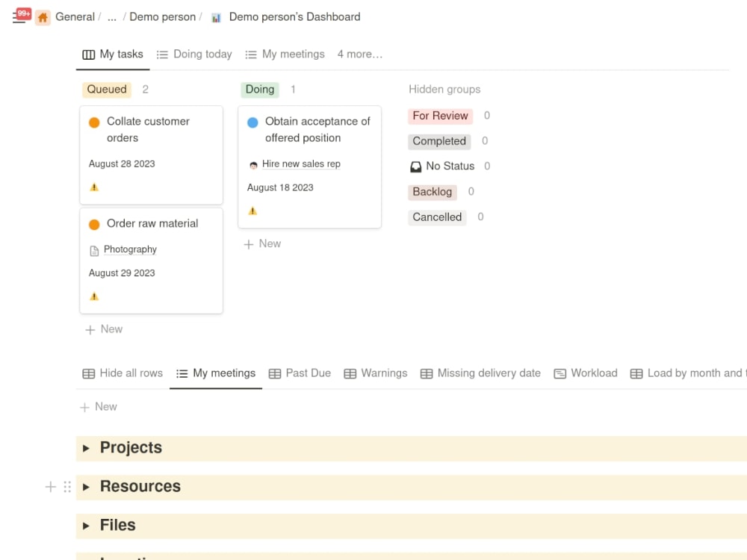Open the Load by month tab
This screenshot has height=560, width=747.
tap(687, 373)
